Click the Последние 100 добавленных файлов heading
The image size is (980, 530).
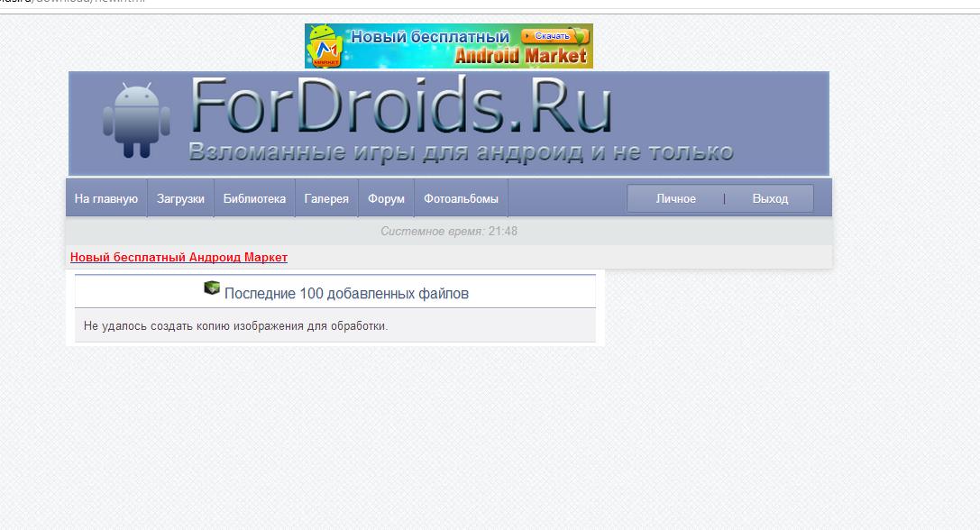346,294
